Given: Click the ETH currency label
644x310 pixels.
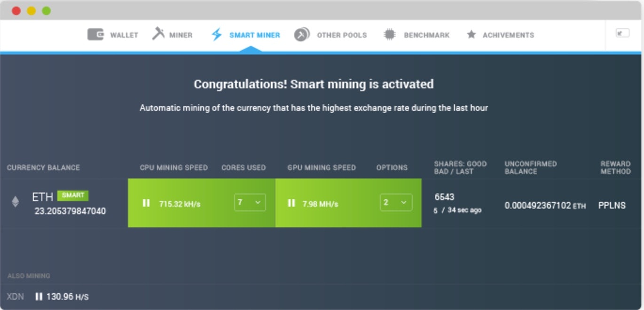Looking at the screenshot, I should 42,197.
